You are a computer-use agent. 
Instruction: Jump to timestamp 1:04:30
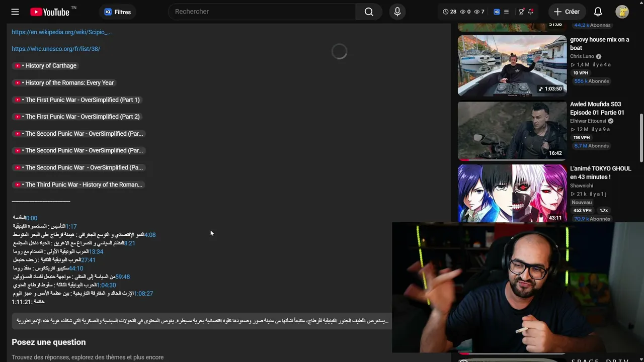click(106, 285)
